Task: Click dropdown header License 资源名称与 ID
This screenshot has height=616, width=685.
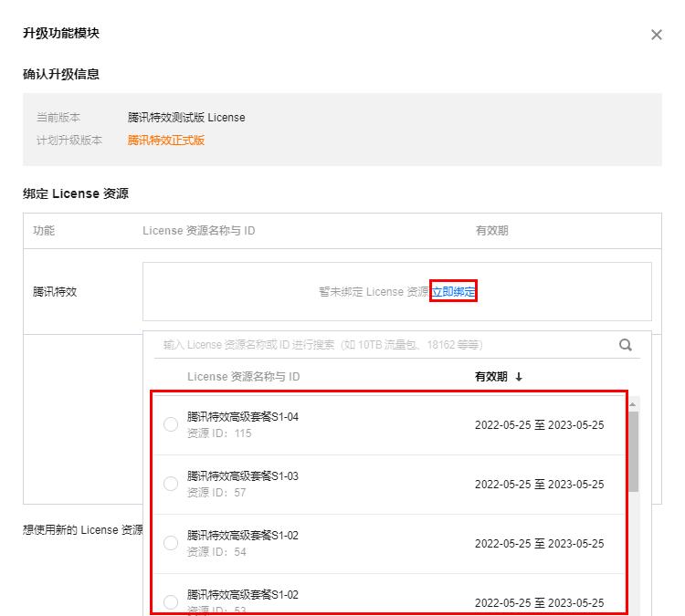Action: [x=243, y=377]
